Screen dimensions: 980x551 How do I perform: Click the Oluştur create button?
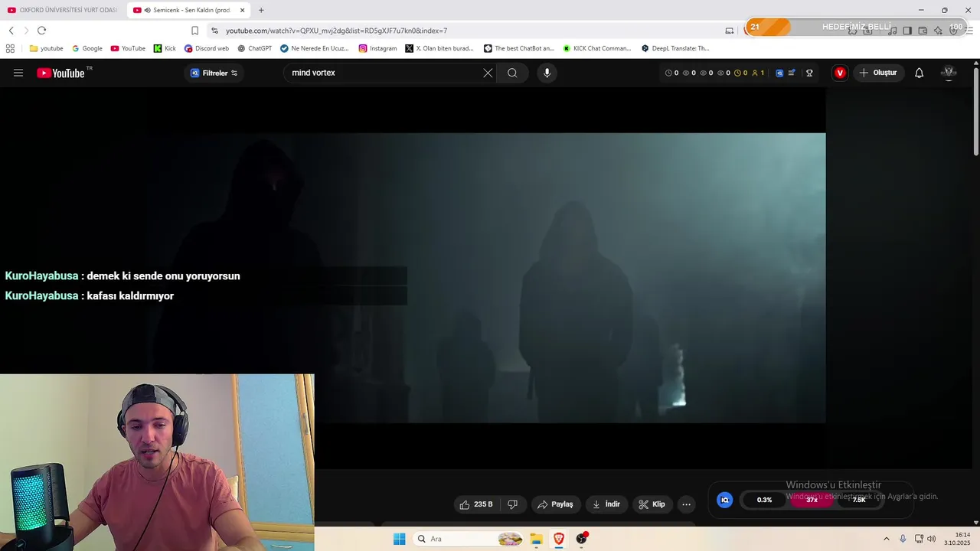[877, 73]
